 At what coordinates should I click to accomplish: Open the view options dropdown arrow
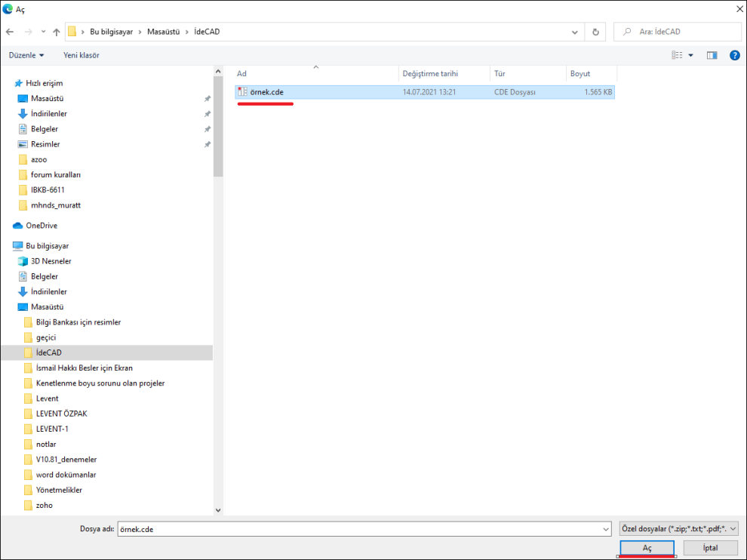point(690,55)
